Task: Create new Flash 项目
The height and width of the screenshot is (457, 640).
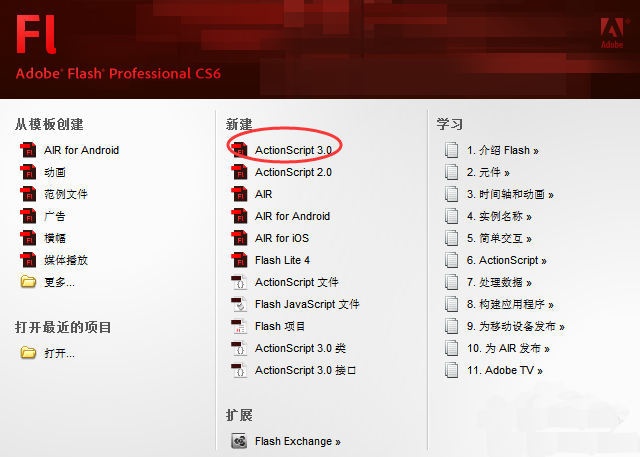Action: [x=280, y=326]
